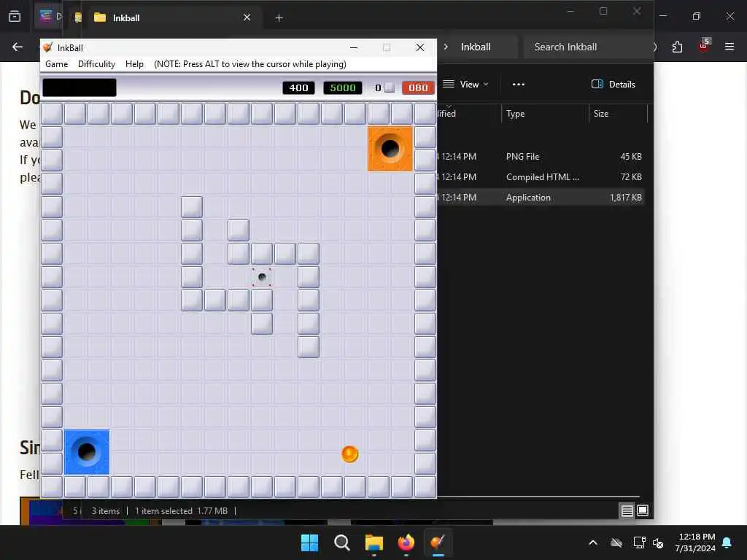Click the blue hole in InkBall board

click(x=87, y=452)
